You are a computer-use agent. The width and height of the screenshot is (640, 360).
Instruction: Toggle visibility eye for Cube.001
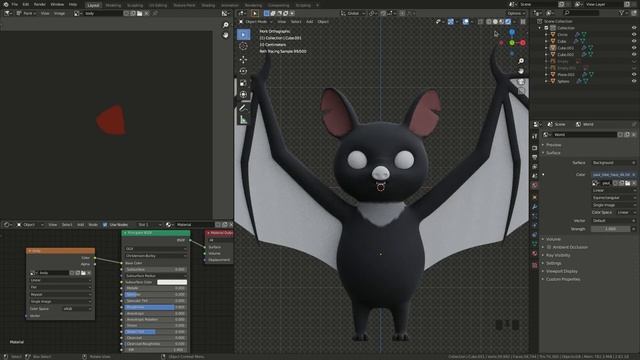(634, 48)
